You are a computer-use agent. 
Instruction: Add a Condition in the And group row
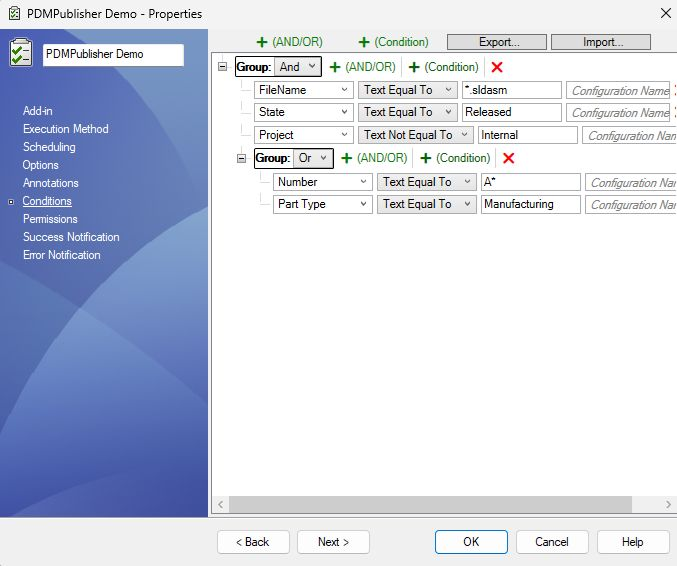coord(443,67)
